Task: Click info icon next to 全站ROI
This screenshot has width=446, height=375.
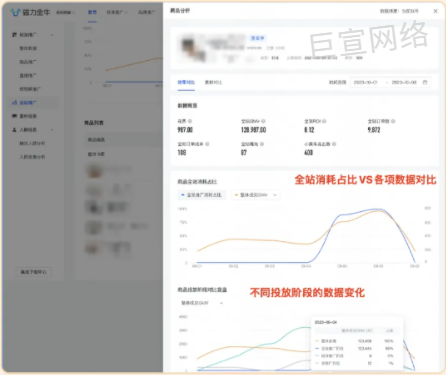Action: [324, 121]
